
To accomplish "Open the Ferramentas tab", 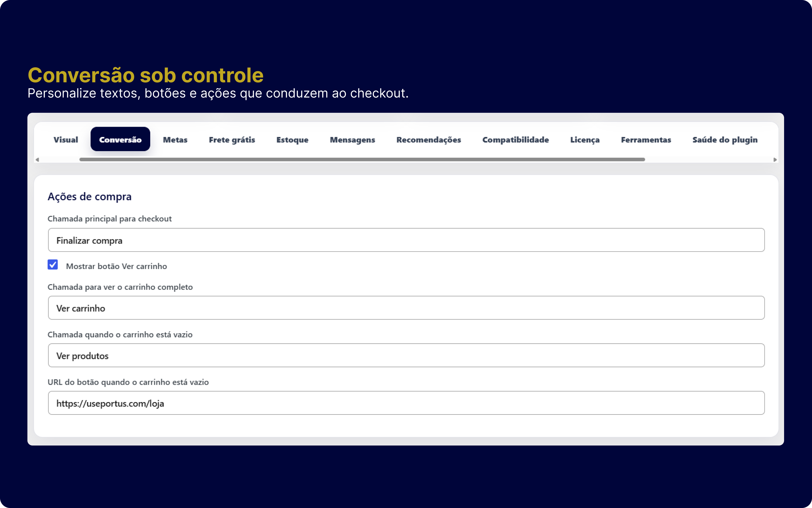I will point(646,139).
